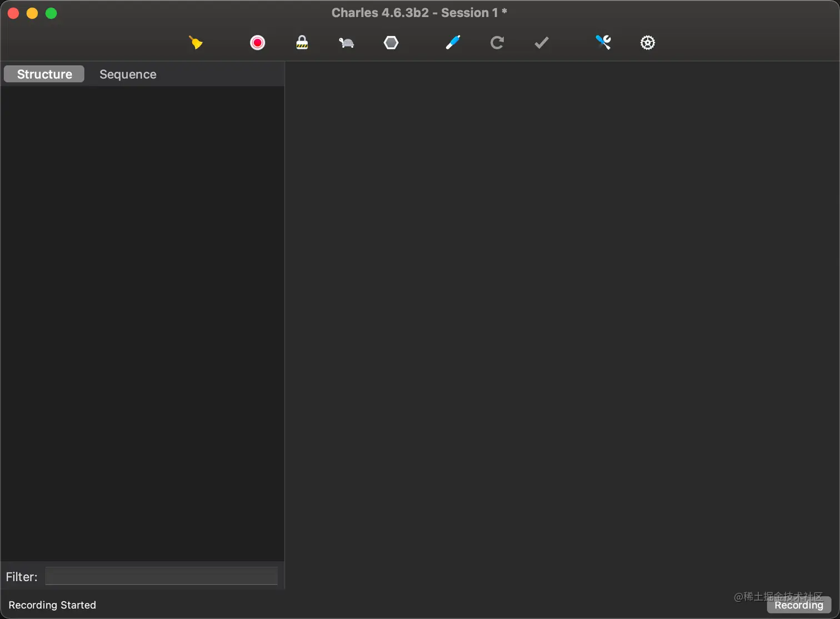Focus the Filter input field
This screenshot has height=619, width=840.
coord(162,576)
